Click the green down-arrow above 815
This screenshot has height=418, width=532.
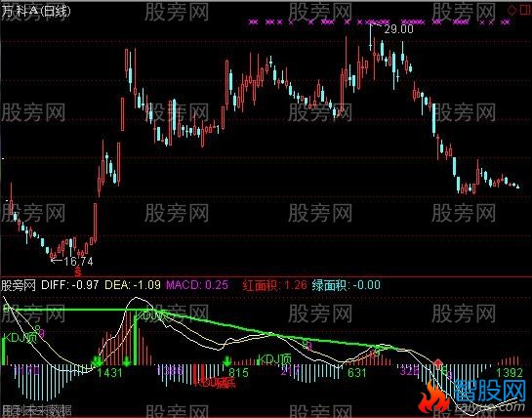click(x=227, y=361)
